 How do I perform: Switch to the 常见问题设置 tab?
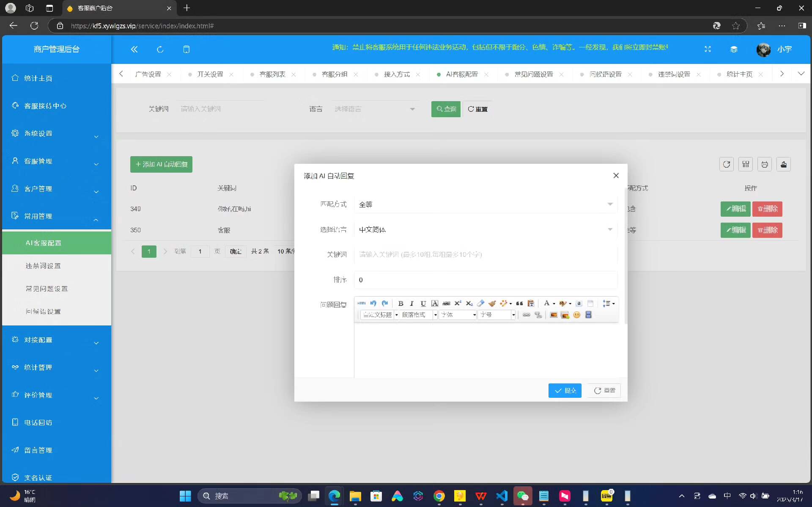point(533,74)
